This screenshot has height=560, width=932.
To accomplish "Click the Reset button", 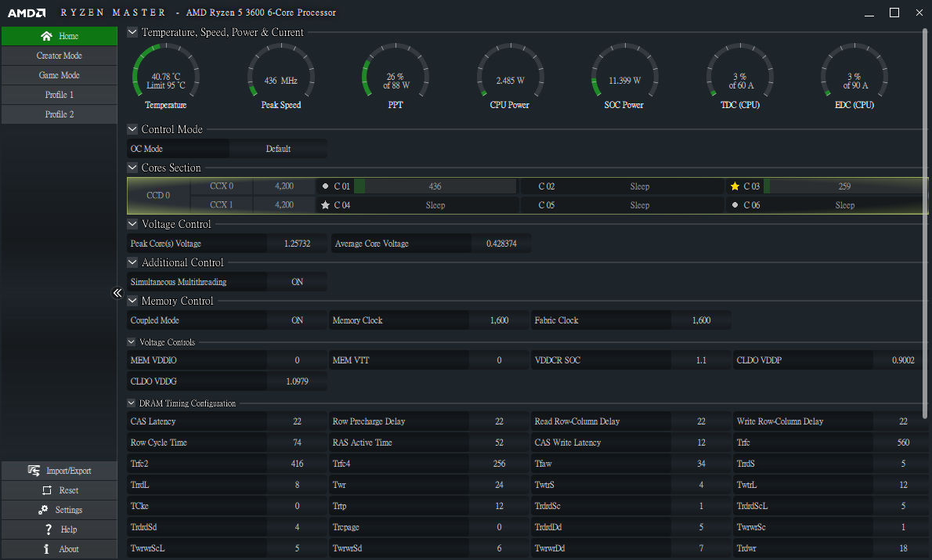I will tap(60, 490).
